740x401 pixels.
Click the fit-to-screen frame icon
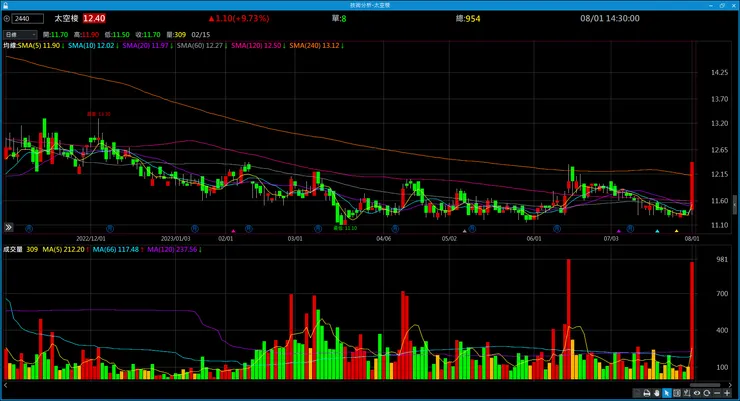click(x=677, y=393)
